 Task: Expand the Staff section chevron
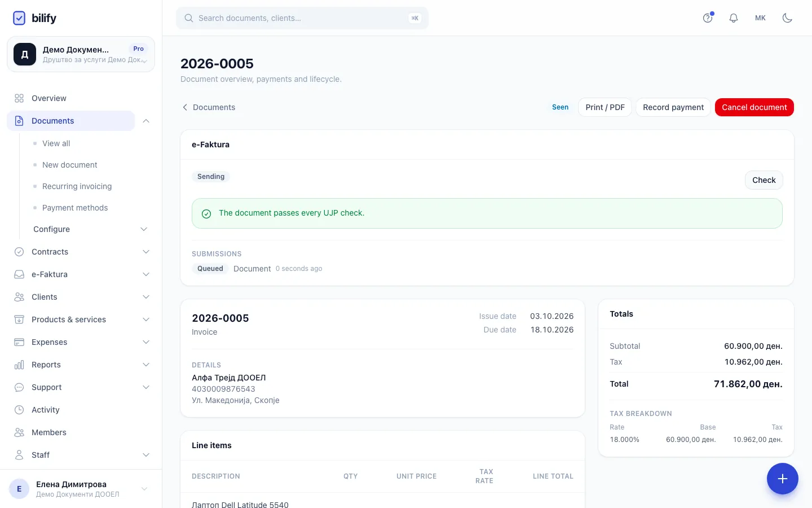coord(146,455)
